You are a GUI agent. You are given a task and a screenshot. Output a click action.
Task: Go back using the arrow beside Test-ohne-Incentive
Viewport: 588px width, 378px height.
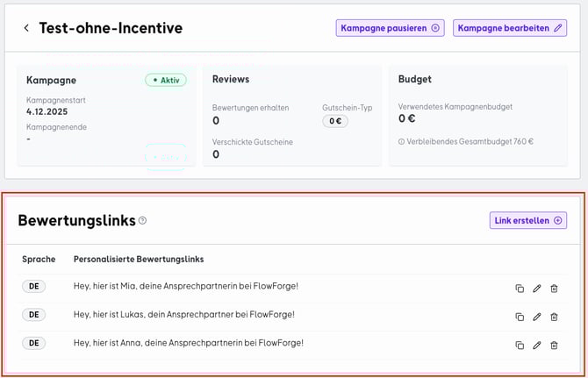tap(26, 28)
